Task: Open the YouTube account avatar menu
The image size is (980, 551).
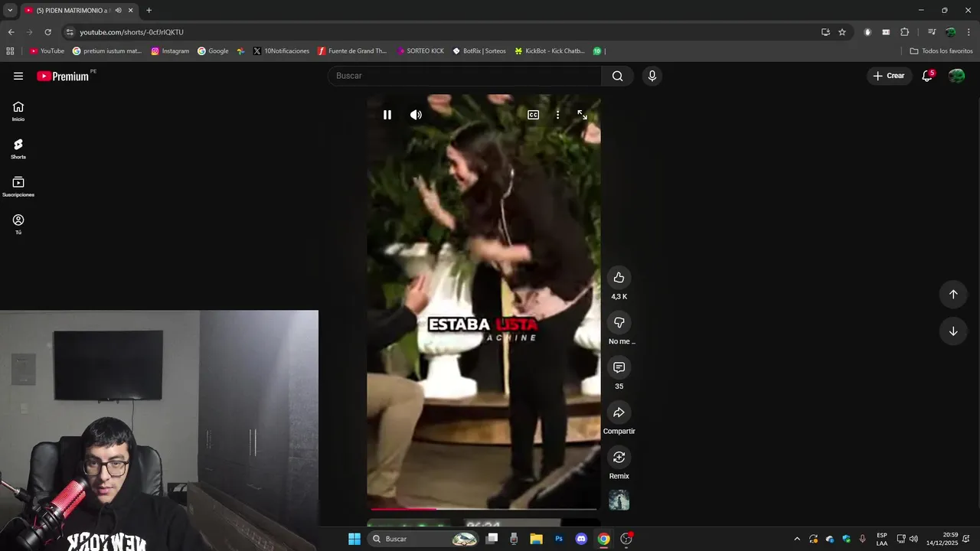Action: [956, 76]
